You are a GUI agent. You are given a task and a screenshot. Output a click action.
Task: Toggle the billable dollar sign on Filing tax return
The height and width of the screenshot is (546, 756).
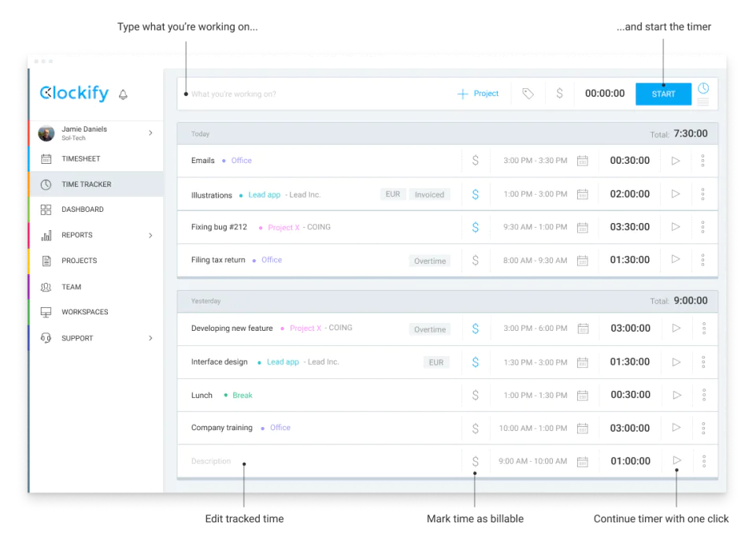(475, 261)
